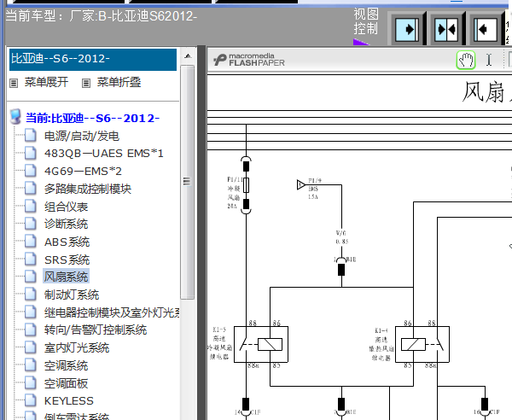Expand the menu with 菜单展开
Viewport: 512px width, 420px height.
click(x=46, y=82)
